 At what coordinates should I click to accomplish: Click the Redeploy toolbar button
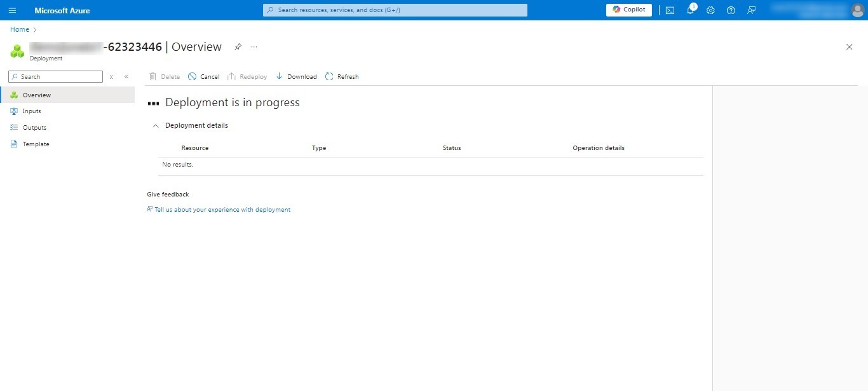pos(247,77)
